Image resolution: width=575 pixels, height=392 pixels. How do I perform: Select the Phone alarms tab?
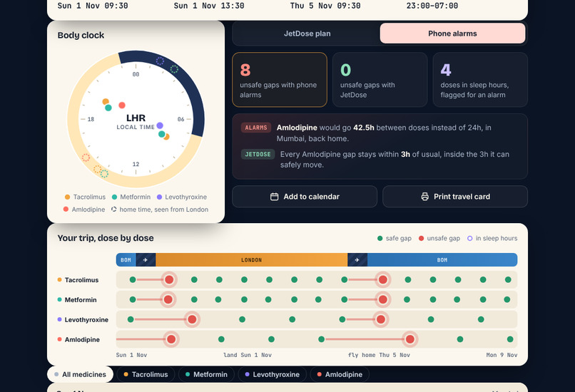click(x=452, y=33)
